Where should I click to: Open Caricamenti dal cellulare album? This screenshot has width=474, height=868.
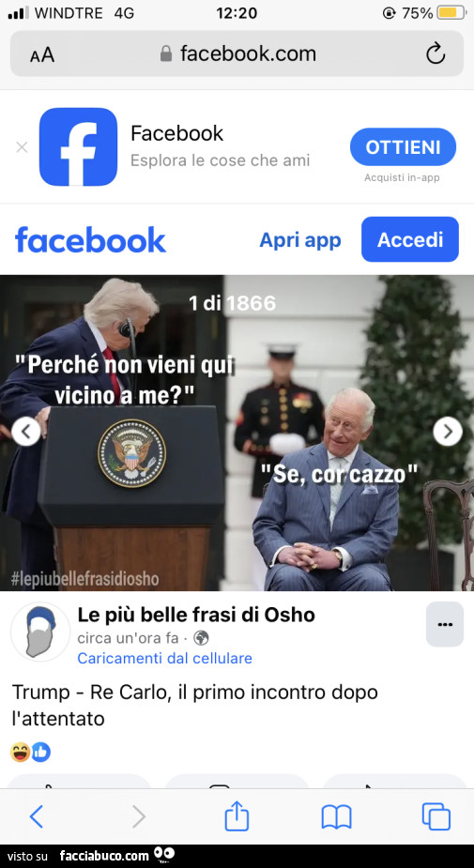164,658
